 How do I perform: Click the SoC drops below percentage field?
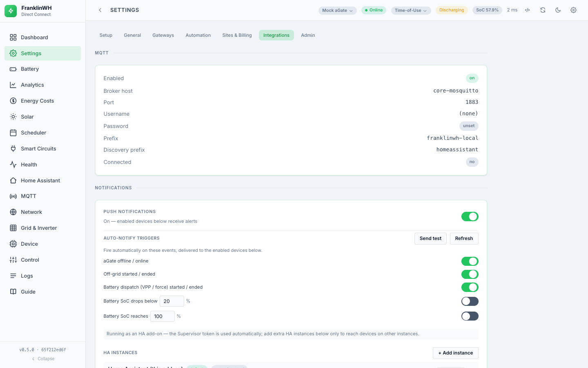click(172, 301)
